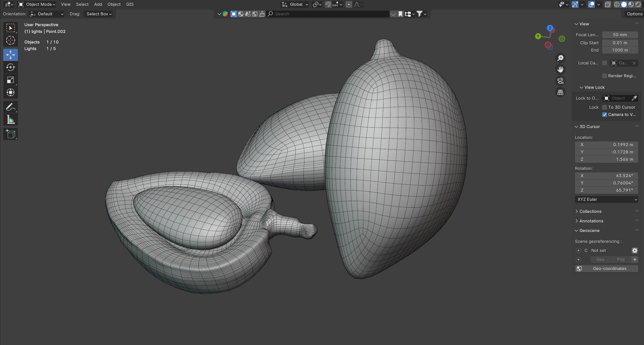Open the Add menu
The height and width of the screenshot is (345, 644).
(98, 4)
